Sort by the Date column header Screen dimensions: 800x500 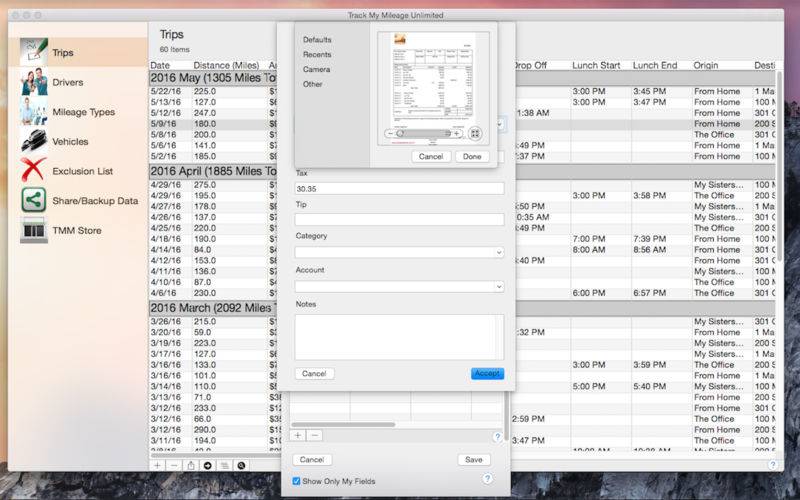(x=160, y=65)
